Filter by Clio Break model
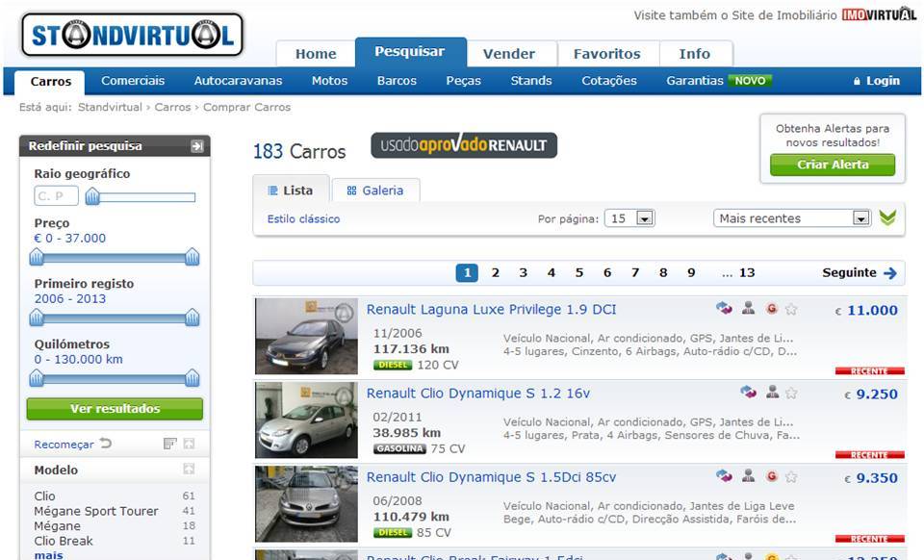The width and height of the screenshot is (924, 560). [x=64, y=541]
